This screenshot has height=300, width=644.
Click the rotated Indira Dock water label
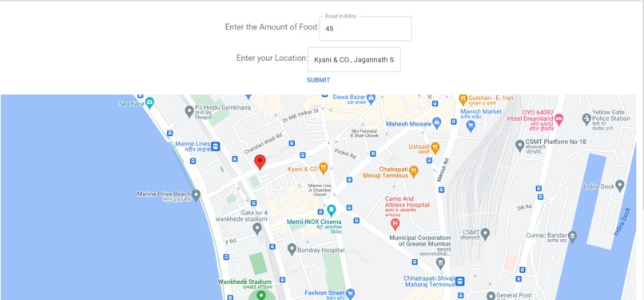point(621,222)
